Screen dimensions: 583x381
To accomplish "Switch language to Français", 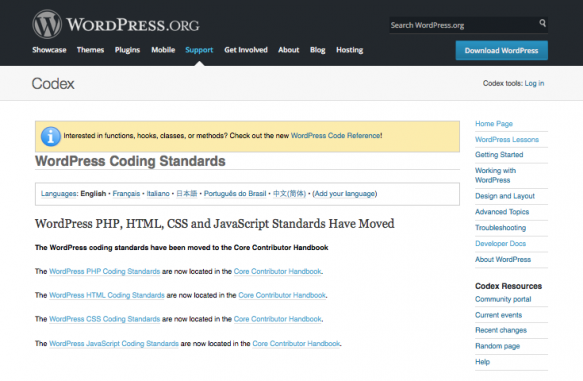I will click(126, 194).
